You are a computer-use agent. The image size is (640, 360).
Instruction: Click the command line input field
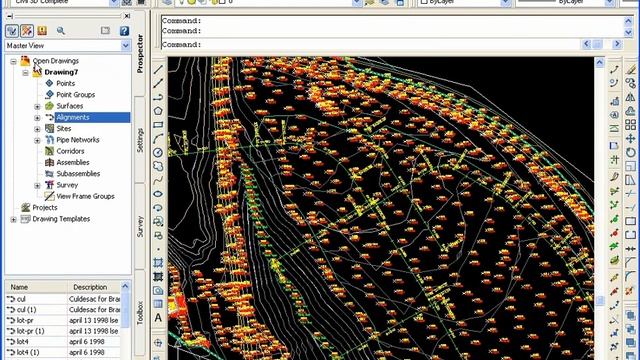coord(371,44)
